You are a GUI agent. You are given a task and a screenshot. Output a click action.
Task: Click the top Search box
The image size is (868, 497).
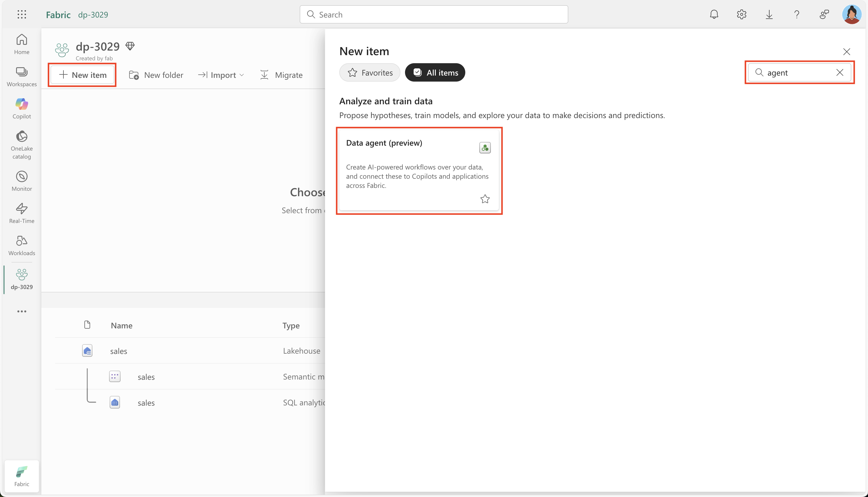click(x=433, y=14)
